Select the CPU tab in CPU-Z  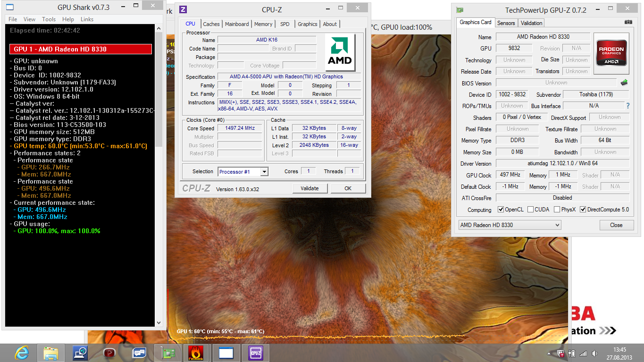(x=190, y=24)
